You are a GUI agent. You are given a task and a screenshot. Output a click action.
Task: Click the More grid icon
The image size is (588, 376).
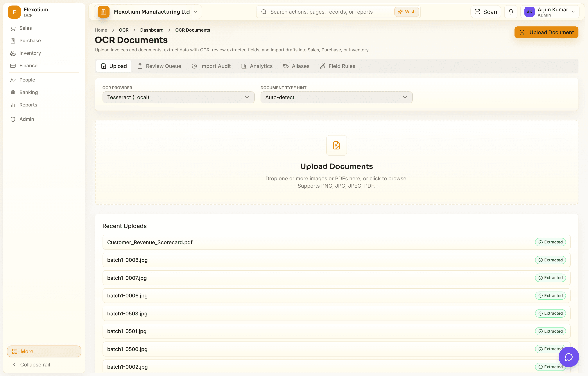click(x=15, y=351)
